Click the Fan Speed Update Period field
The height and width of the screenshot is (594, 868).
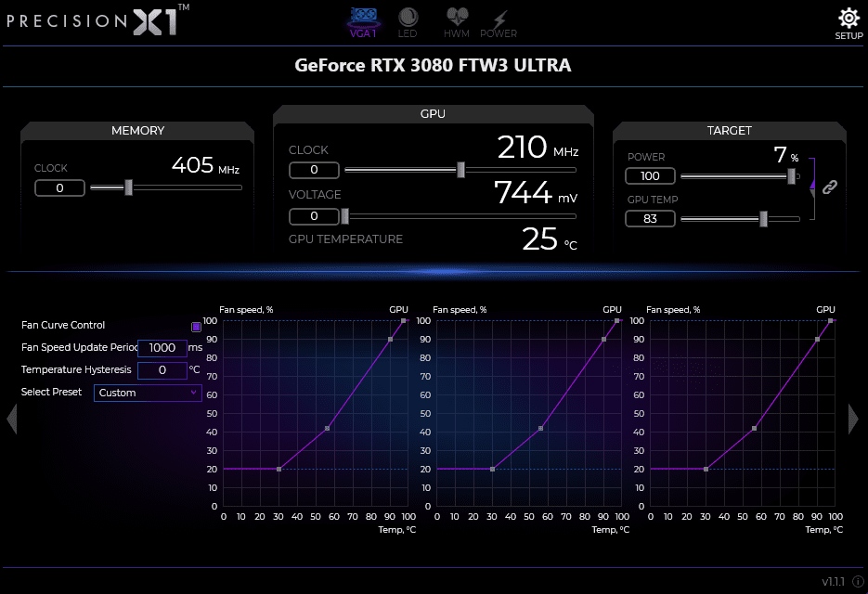click(x=162, y=348)
